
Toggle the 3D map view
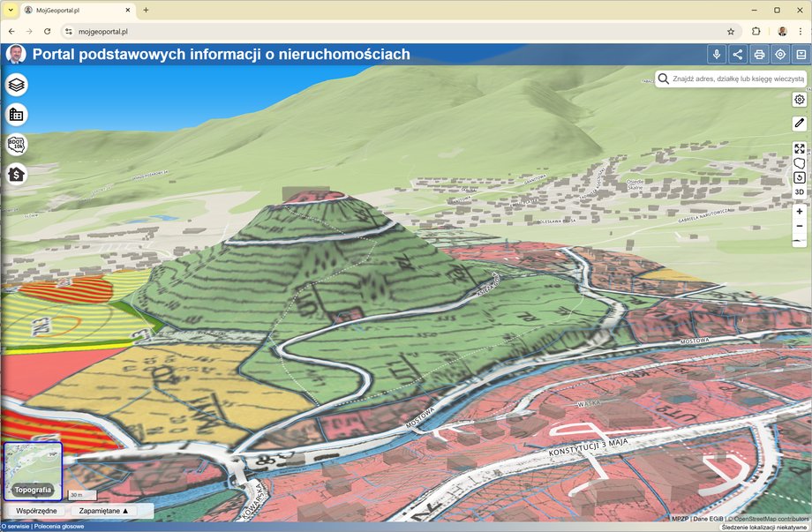pos(800,191)
